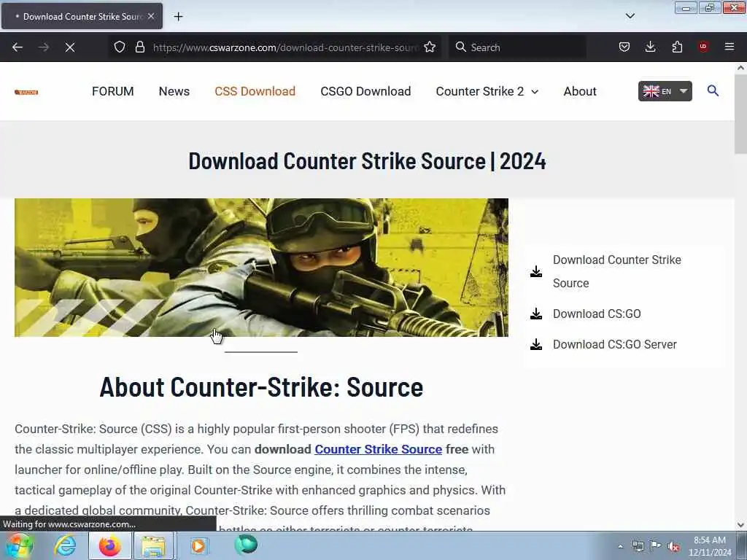Click the CS Warzone site logo
This screenshot has height=560, width=747.
[26, 92]
